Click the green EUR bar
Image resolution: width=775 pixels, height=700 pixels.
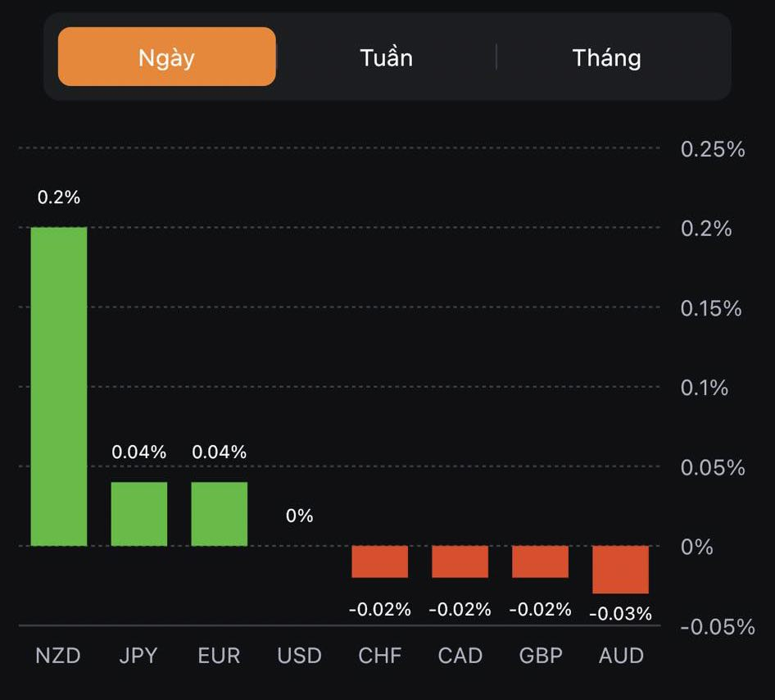click(x=220, y=513)
